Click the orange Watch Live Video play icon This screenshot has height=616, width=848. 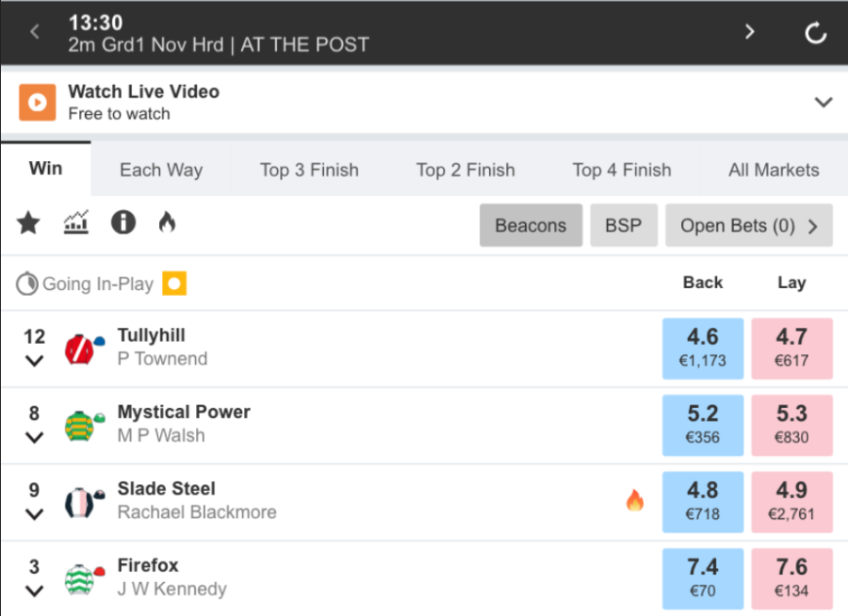coord(38,103)
